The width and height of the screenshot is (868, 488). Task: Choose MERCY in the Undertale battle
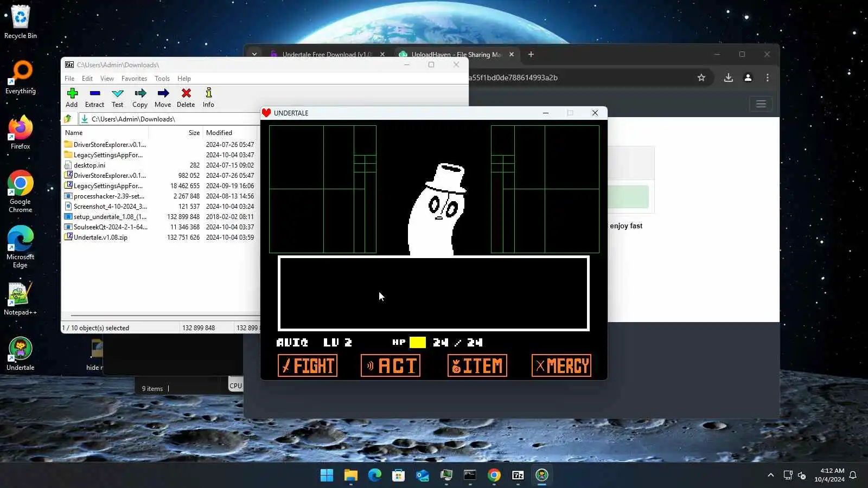point(561,365)
